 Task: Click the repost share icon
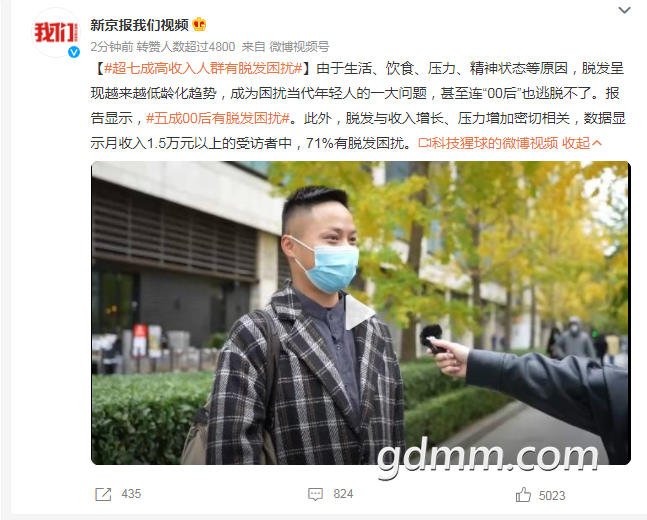point(103,494)
